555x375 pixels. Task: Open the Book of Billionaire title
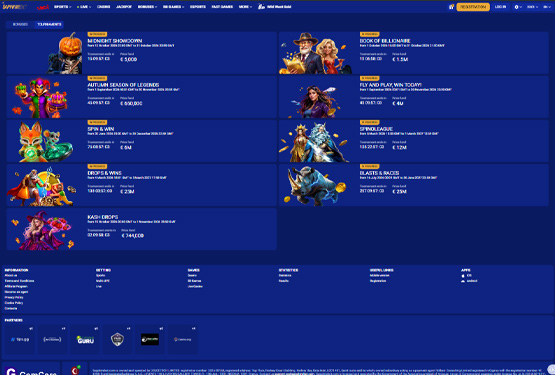[385, 41]
